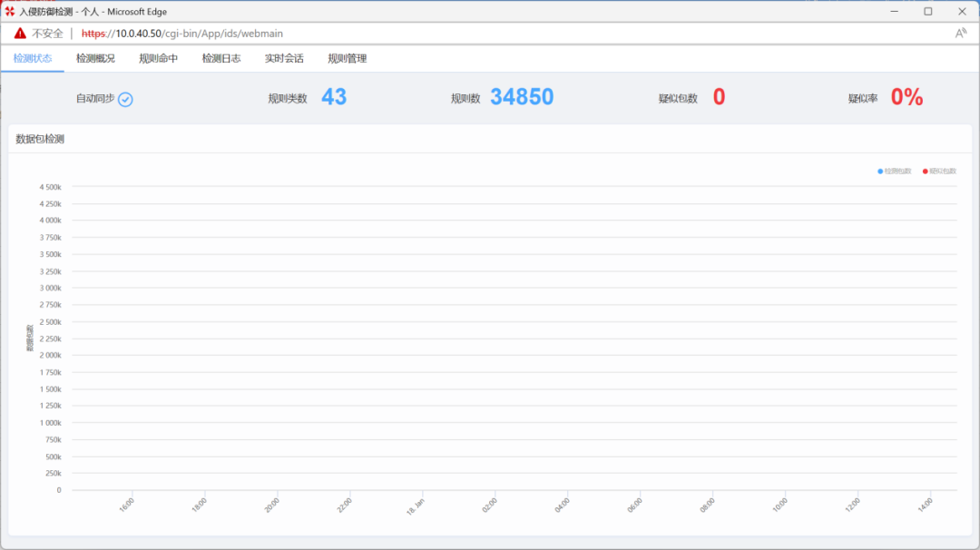Click the suspicious rate value 0%
Screen dimensions: 980x550
point(906,97)
